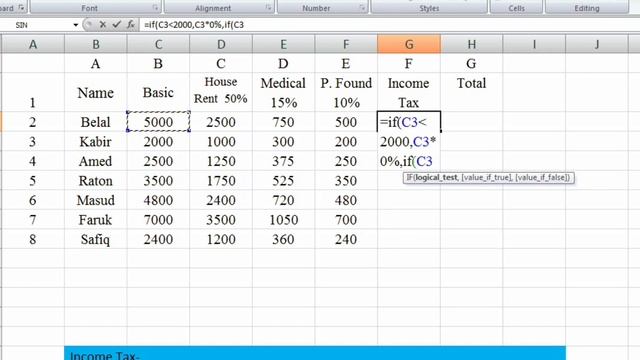Click Basic value 5000 cell

158,122
